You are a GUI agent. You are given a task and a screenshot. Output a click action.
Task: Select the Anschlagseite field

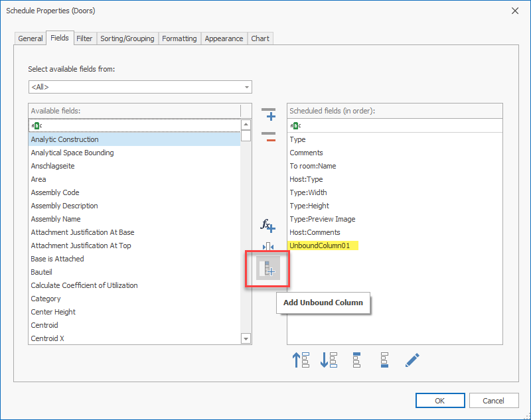coord(135,166)
